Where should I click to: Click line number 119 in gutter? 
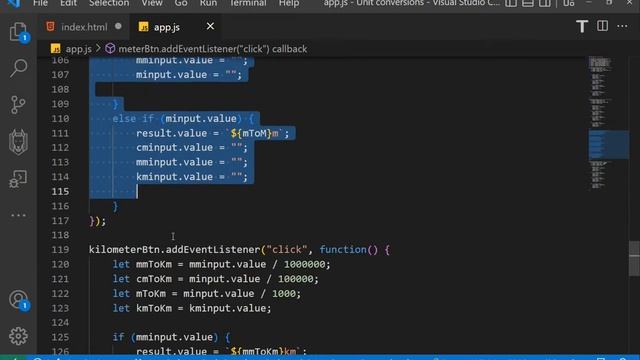point(60,250)
